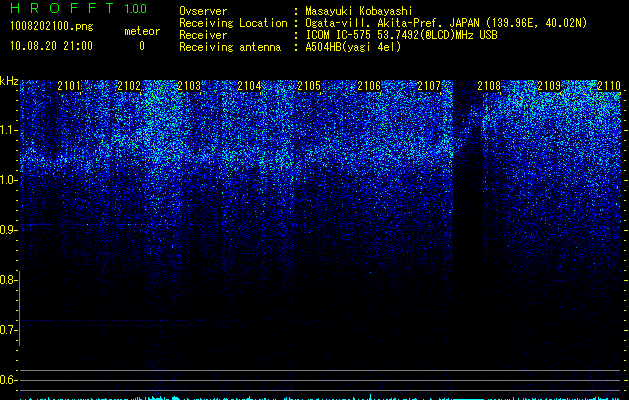Click the 0.8 kHz axis label
The width and height of the screenshot is (629, 400).
tap(7, 280)
